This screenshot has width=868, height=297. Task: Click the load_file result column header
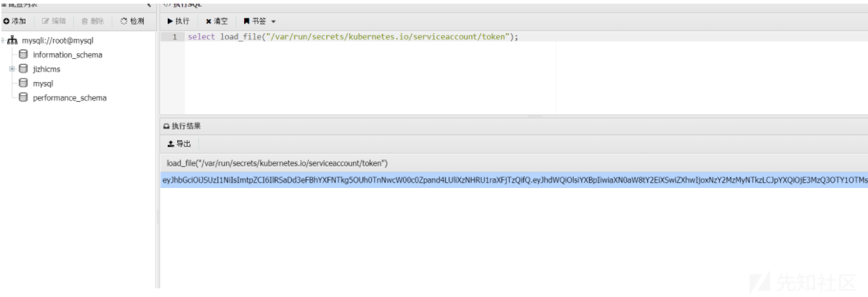277,163
